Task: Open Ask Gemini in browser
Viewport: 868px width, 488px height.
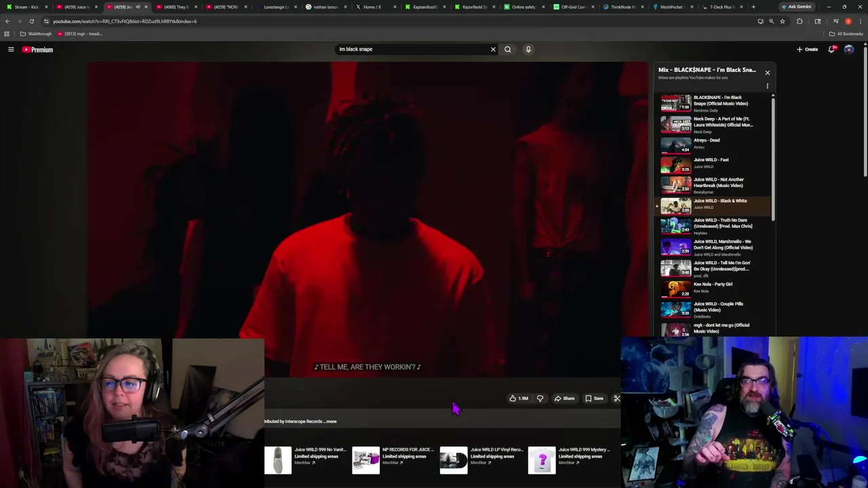Action: (x=796, y=7)
